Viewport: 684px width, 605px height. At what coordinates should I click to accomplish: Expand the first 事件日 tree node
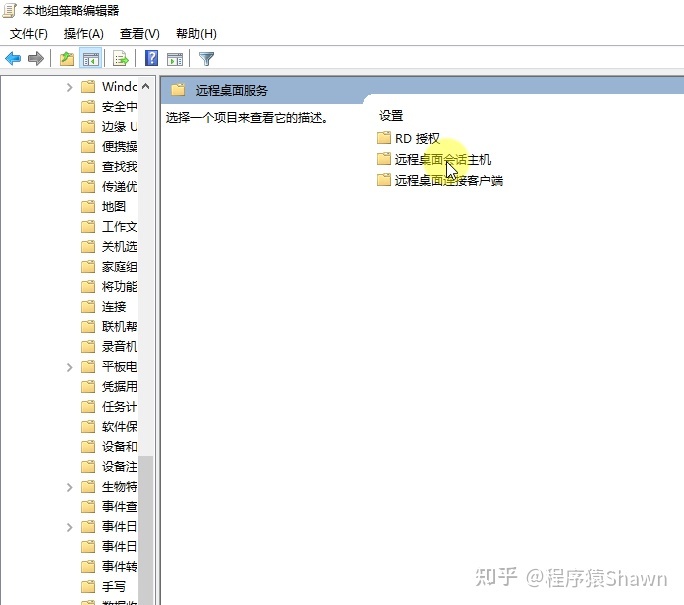coord(69,527)
